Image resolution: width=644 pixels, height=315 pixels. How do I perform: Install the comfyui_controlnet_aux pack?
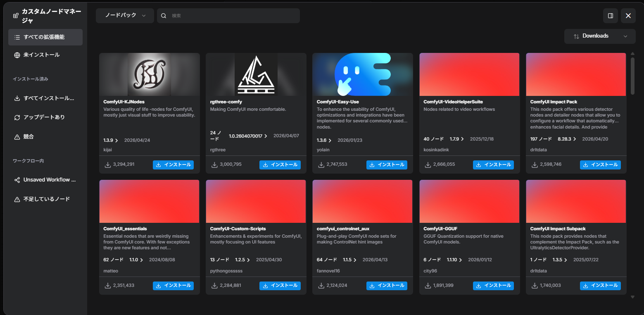387,286
